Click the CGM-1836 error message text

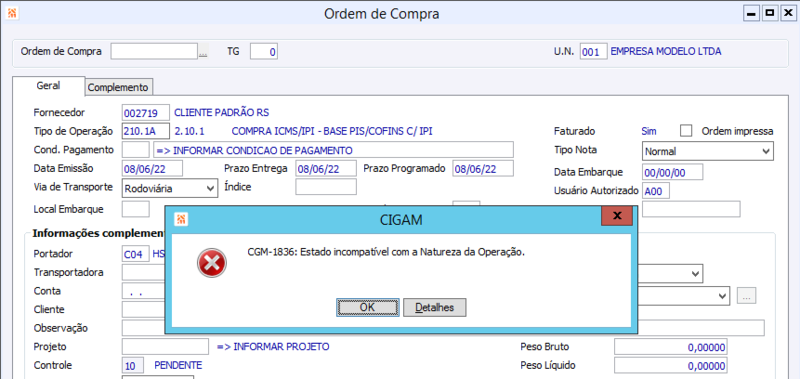386,251
